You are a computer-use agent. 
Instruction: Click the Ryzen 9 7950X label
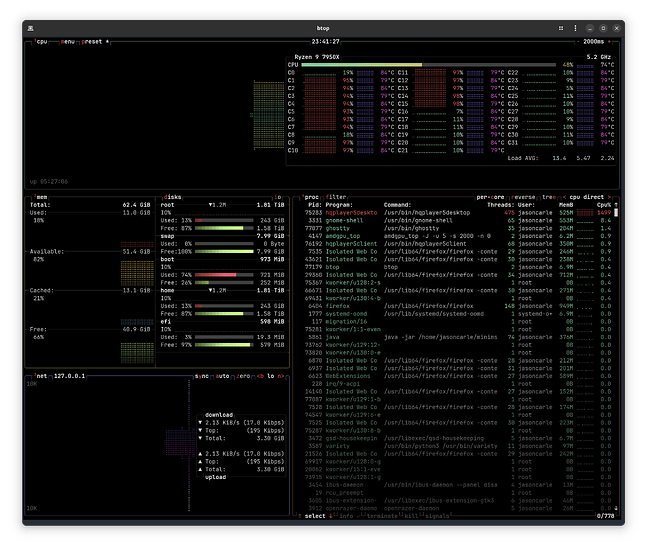(317, 57)
